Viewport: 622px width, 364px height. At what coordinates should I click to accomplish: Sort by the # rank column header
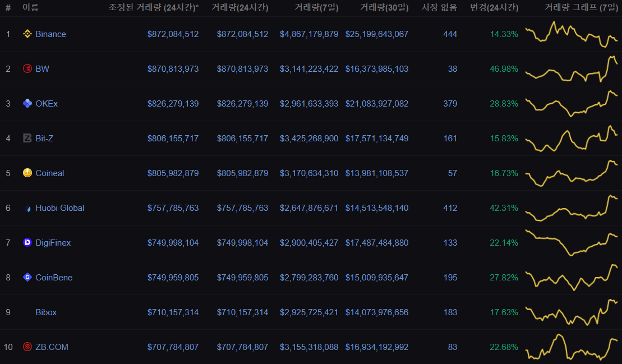tap(8, 7)
